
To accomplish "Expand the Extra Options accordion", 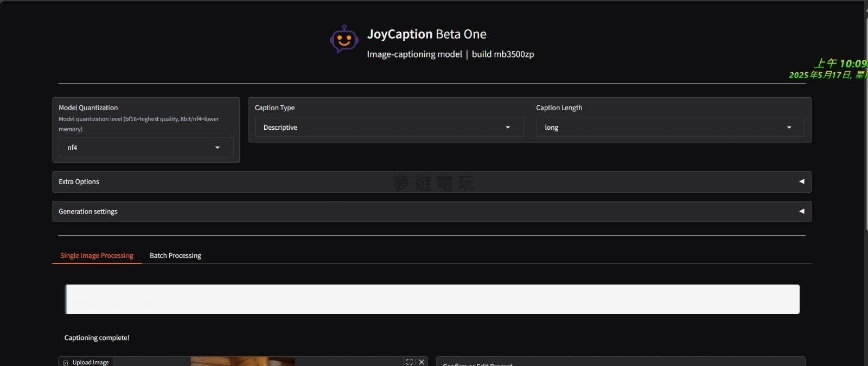I will point(432,182).
